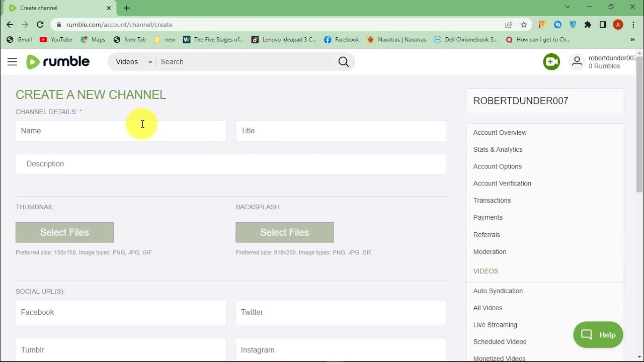
Task: Open the Help chat button
Action: click(x=598, y=335)
